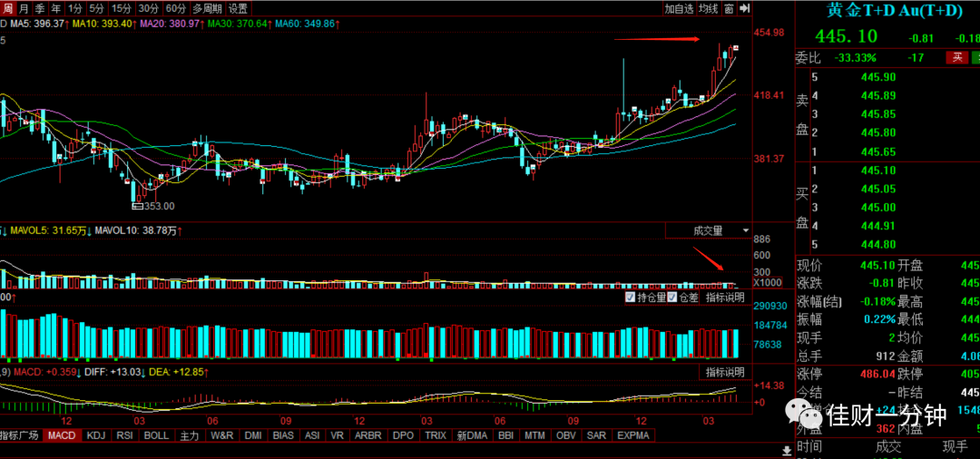
Task: Select the ASI indicator tab
Action: tap(313, 435)
